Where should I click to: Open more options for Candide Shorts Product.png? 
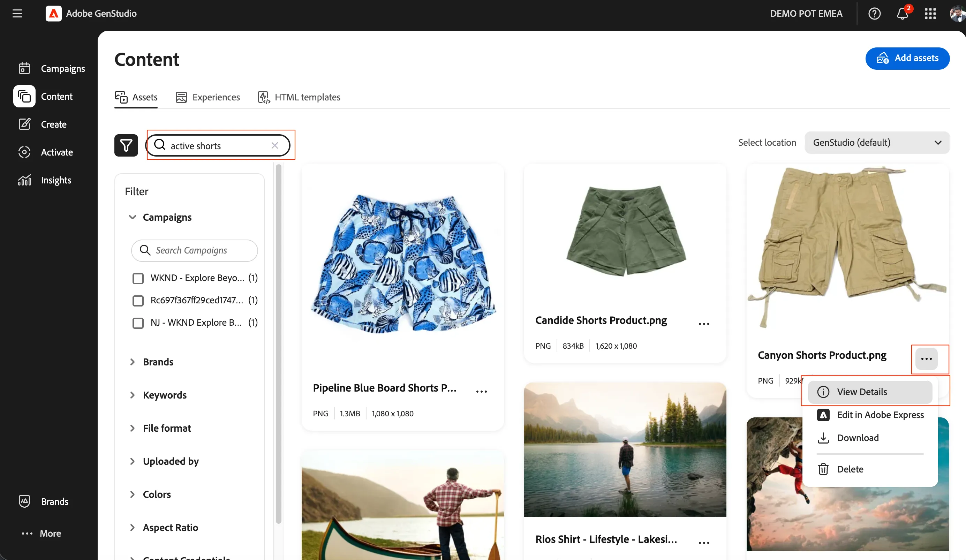pos(704,324)
